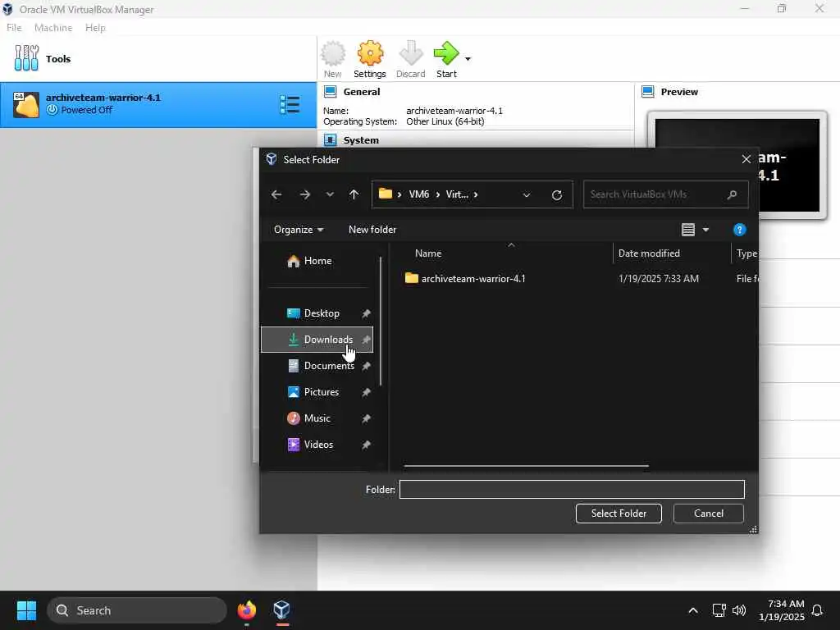Open the VM list item menu icon

click(x=290, y=104)
